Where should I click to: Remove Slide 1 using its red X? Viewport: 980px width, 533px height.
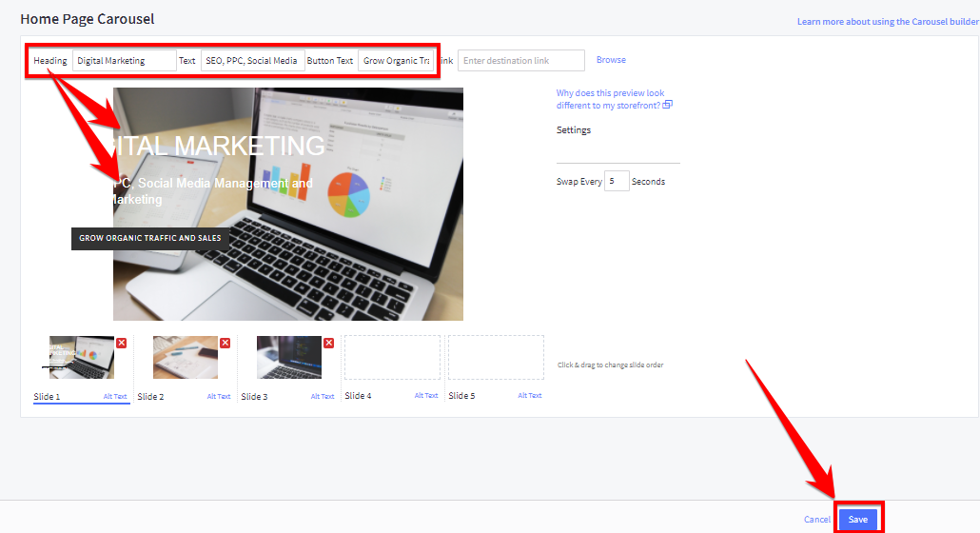pyautogui.click(x=121, y=343)
